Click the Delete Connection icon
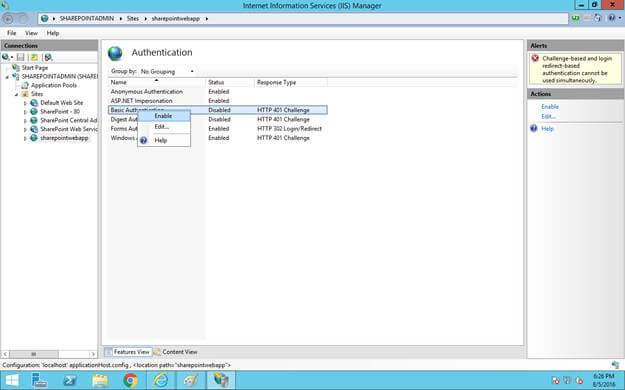Viewport: 625px width, 390px height. pos(48,57)
